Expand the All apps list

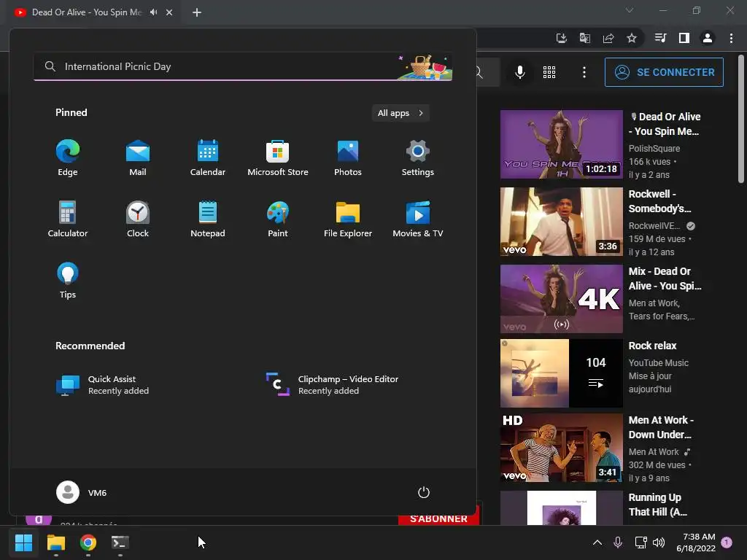click(x=400, y=113)
